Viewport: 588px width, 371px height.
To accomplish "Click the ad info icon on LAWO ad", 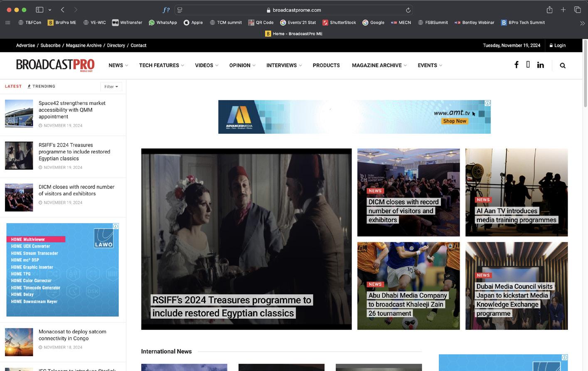I will [116, 226].
